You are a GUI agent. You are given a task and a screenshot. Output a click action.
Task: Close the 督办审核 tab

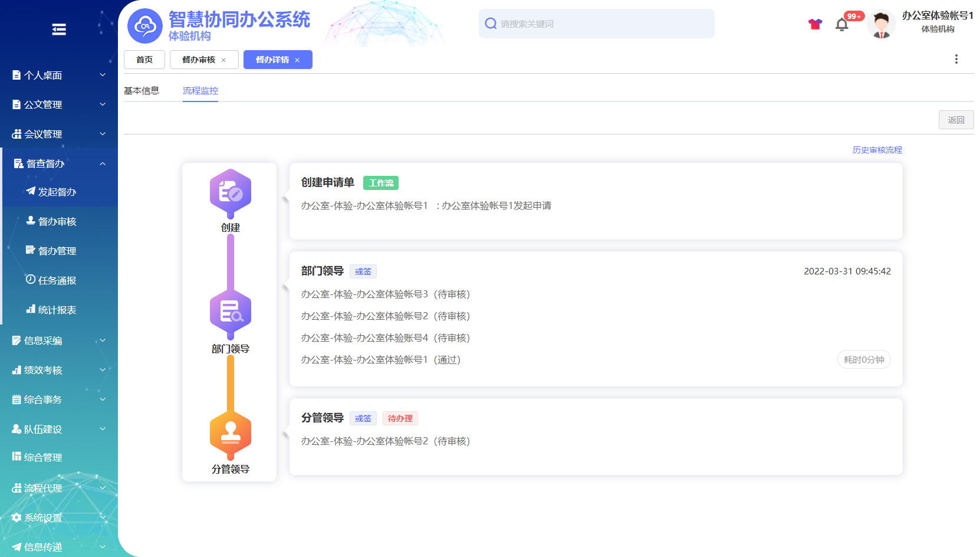click(x=223, y=60)
